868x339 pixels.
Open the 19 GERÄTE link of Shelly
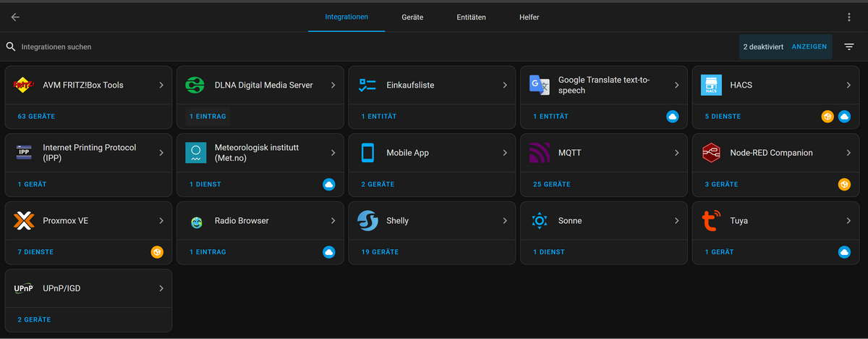pyautogui.click(x=380, y=252)
